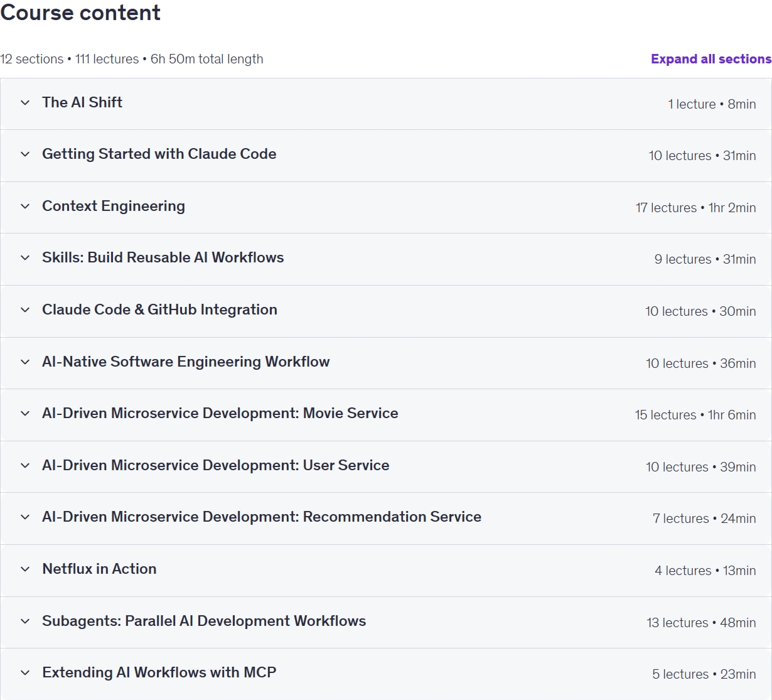Click the '7 lectures • 24min' label
The width and height of the screenshot is (772, 700).
pyautogui.click(x=704, y=519)
